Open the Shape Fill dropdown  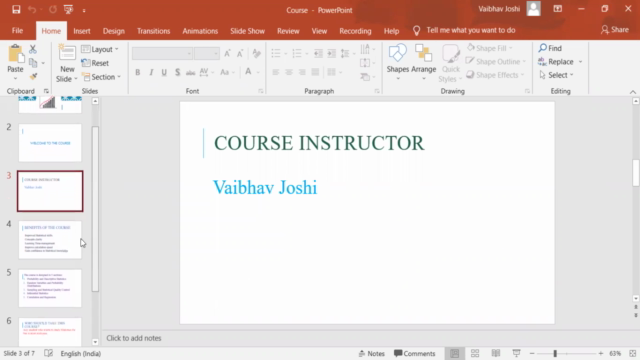490,48
